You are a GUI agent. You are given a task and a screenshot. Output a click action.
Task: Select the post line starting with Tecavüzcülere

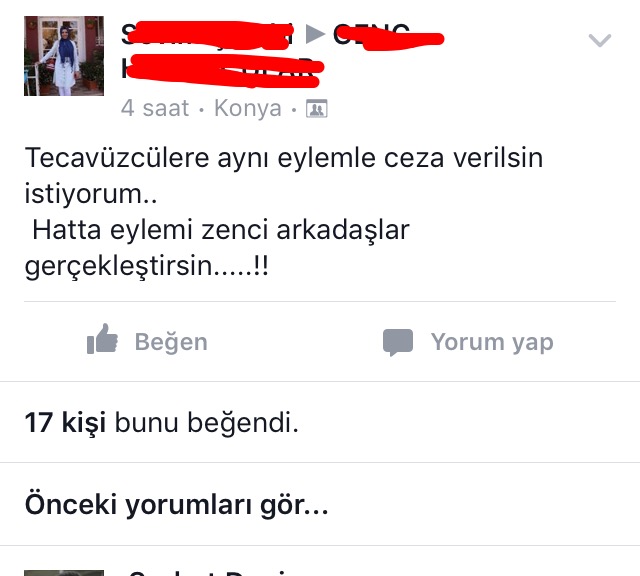[284, 158]
